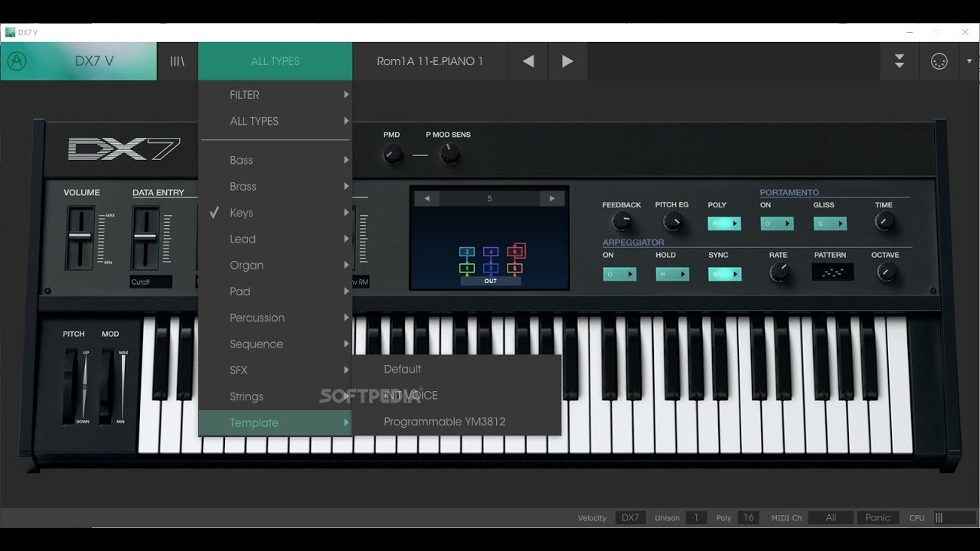The width and height of the screenshot is (980, 551).
Task: Expand the Pad category submenu
Action: (x=276, y=292)
